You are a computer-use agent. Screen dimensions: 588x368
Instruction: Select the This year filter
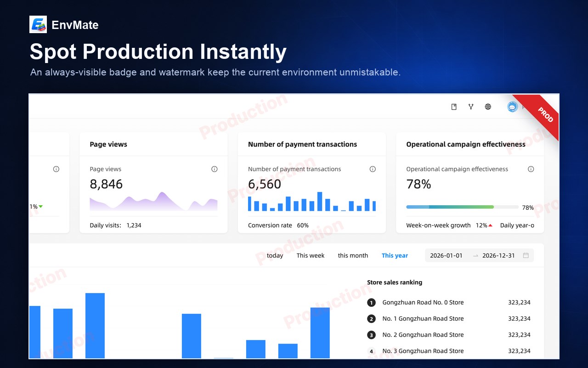pos(395,255)
